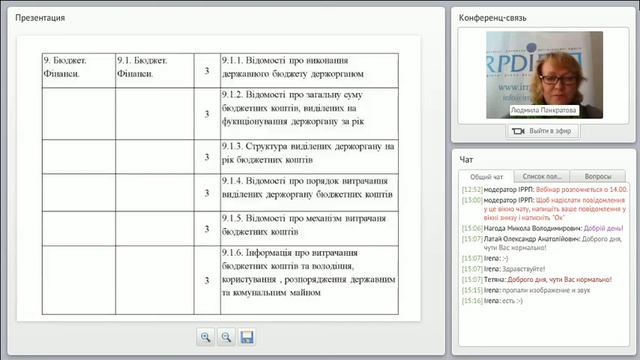This screenshot has height=360, width=640.
Task: Click the 'Конференц-связь' panel title
Action: (x=492, y=18)
